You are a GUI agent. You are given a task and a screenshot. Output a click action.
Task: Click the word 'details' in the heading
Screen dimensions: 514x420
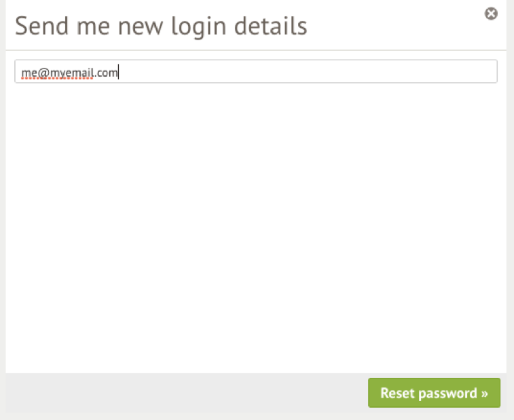270,26
